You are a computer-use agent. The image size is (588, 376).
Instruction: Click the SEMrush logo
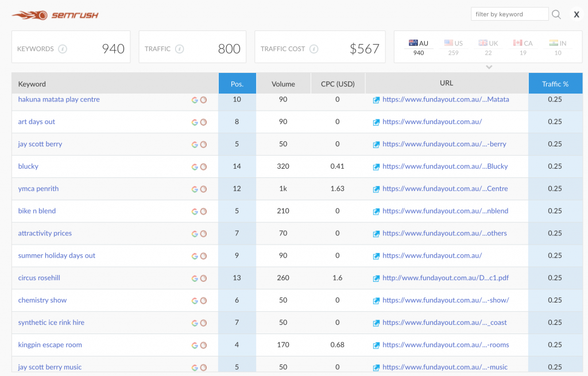pyautogui.click(x=55, y=15)
